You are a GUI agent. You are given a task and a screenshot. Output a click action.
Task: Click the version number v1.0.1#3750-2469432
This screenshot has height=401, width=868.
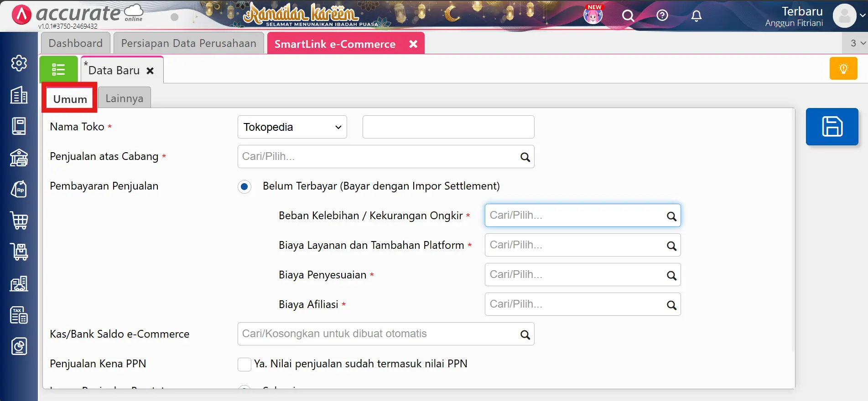[x=68, y=26]
